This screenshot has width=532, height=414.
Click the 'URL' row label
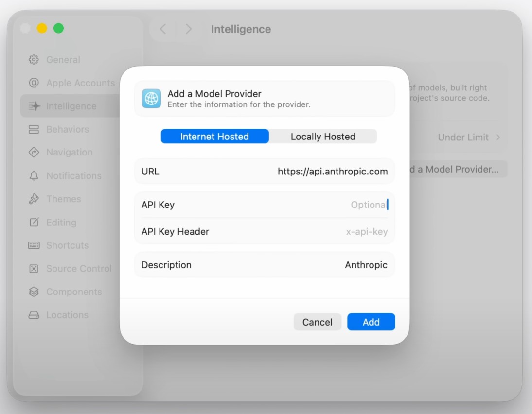coord(150,171)
